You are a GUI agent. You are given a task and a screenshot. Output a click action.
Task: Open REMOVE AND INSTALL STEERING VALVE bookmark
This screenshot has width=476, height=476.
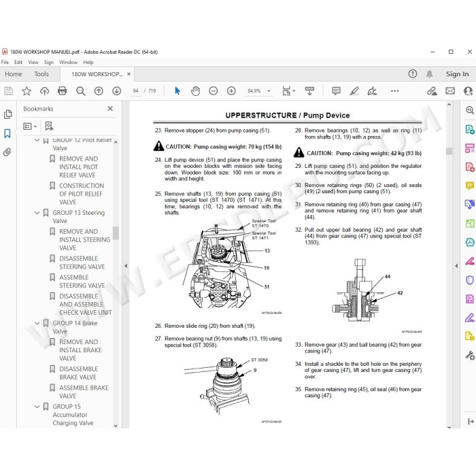85,239
